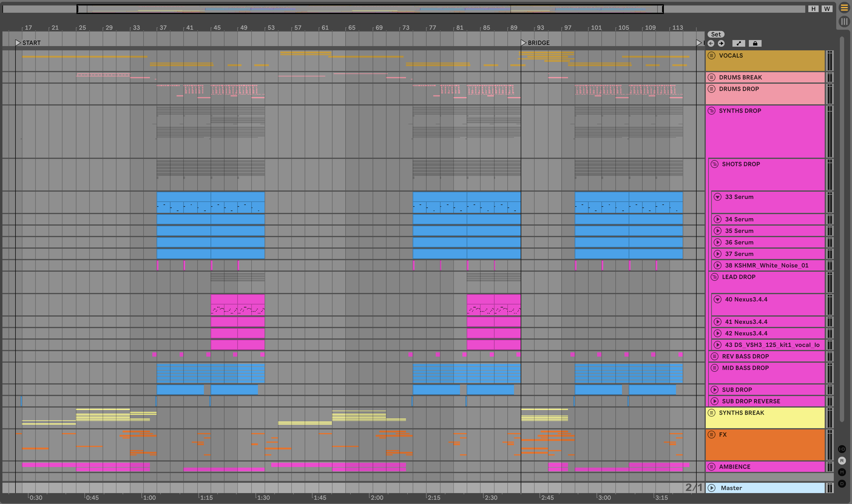Play the Master track button
Screen dimensions: 852x504
click(712, 488)
